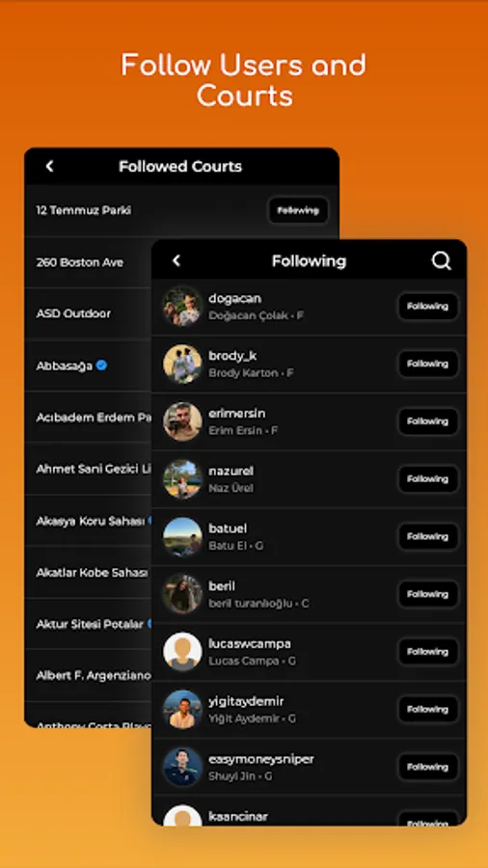Image resolution: width=488 pixels, height=868 pixels.
Task: Unfollow nazurel via Following button
Action: 427,478
